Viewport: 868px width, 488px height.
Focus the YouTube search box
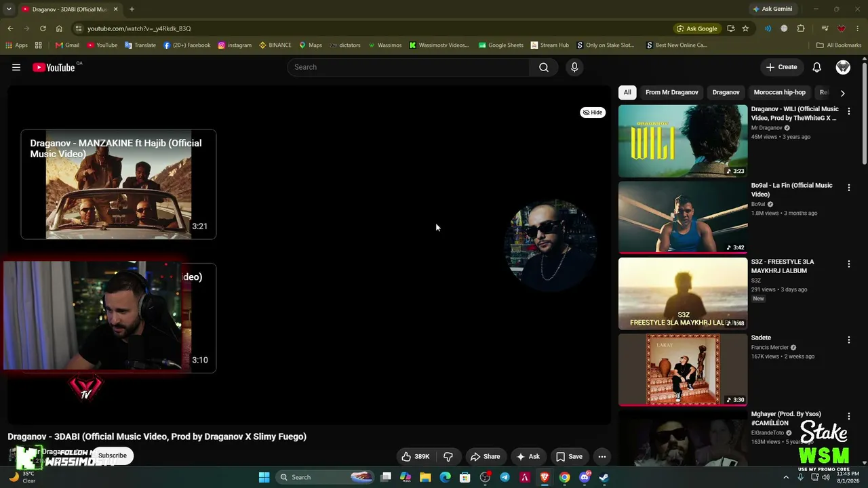(x=409, y=67)
